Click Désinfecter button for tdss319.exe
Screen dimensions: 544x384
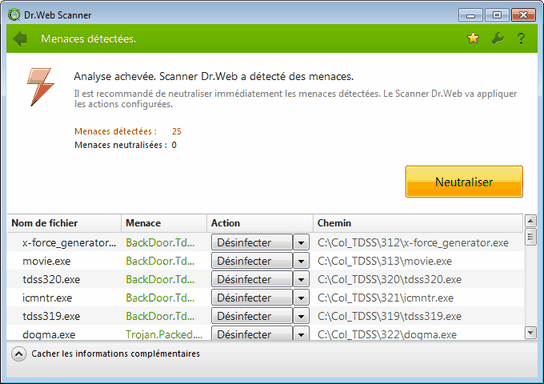point(252,316)
